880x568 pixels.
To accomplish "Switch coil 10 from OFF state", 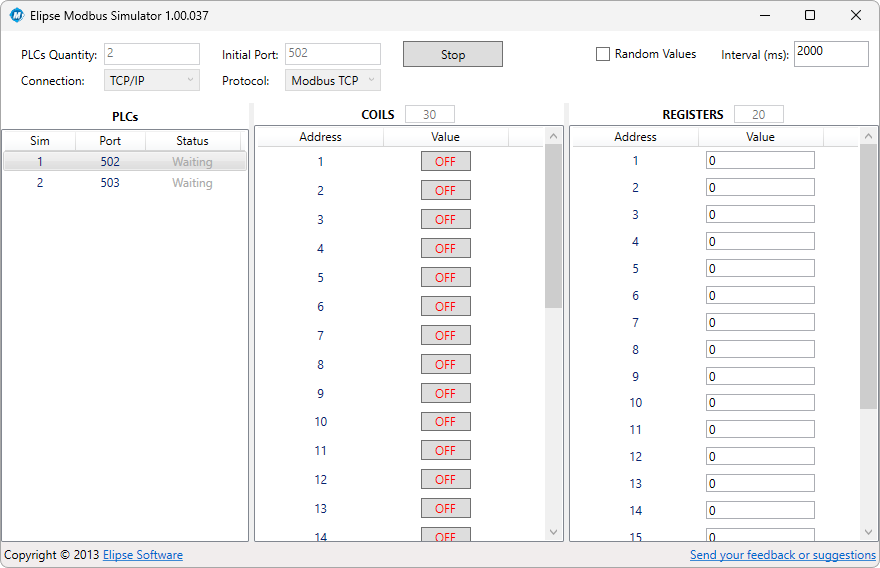I will click(445, 422).
